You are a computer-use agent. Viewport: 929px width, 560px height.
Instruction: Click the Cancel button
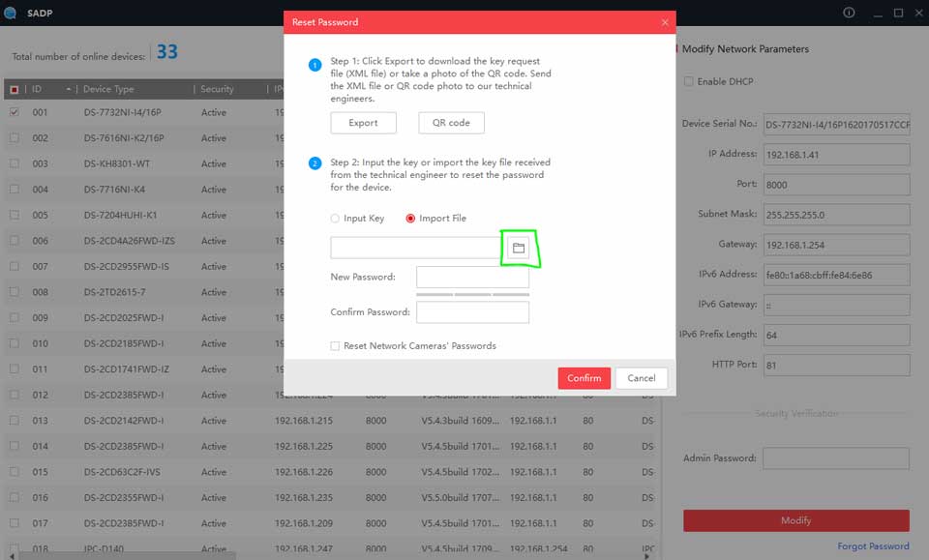click(641, 378)
